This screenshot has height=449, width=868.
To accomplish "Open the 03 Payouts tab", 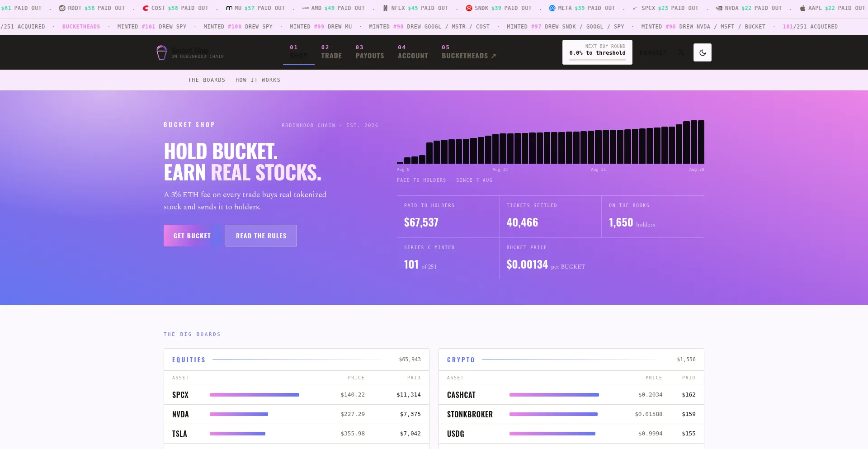I will [x=370, y=52].
